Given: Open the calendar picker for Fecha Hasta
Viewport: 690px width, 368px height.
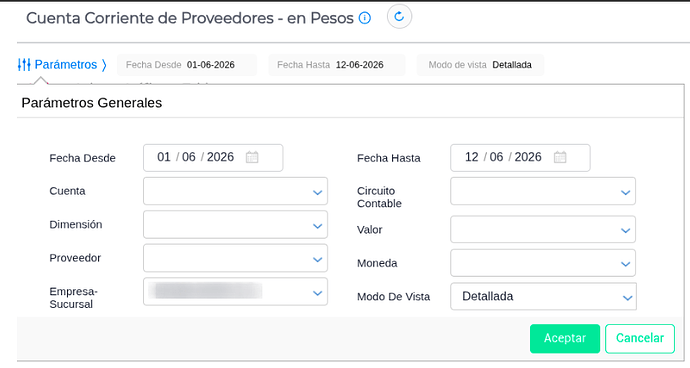Looking at the screenshot, I should click(560, 157).
